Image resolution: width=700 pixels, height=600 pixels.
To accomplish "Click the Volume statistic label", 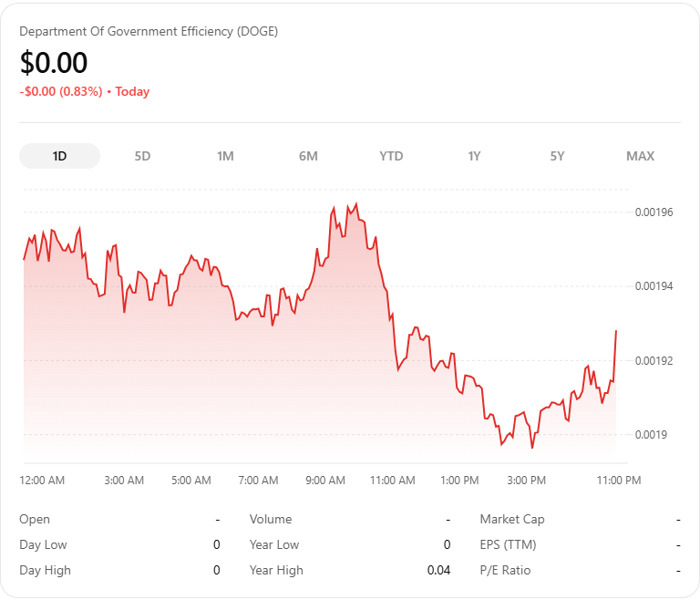I will (x=271, y=520).
